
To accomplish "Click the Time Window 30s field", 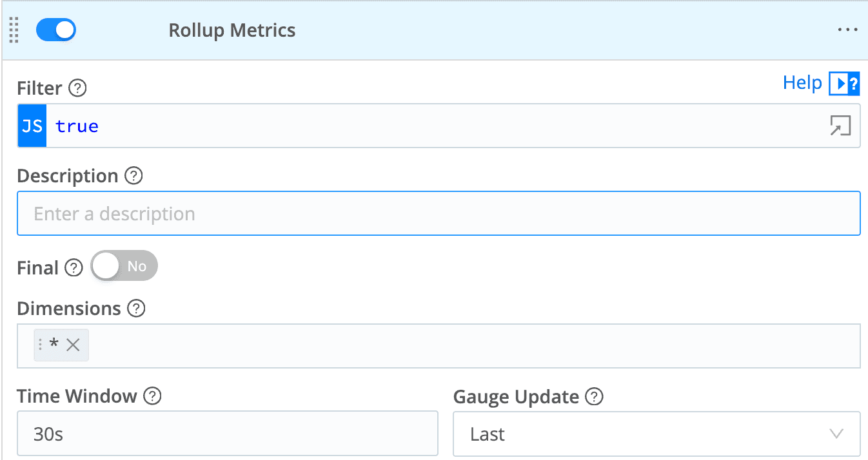I will [228, 434].
